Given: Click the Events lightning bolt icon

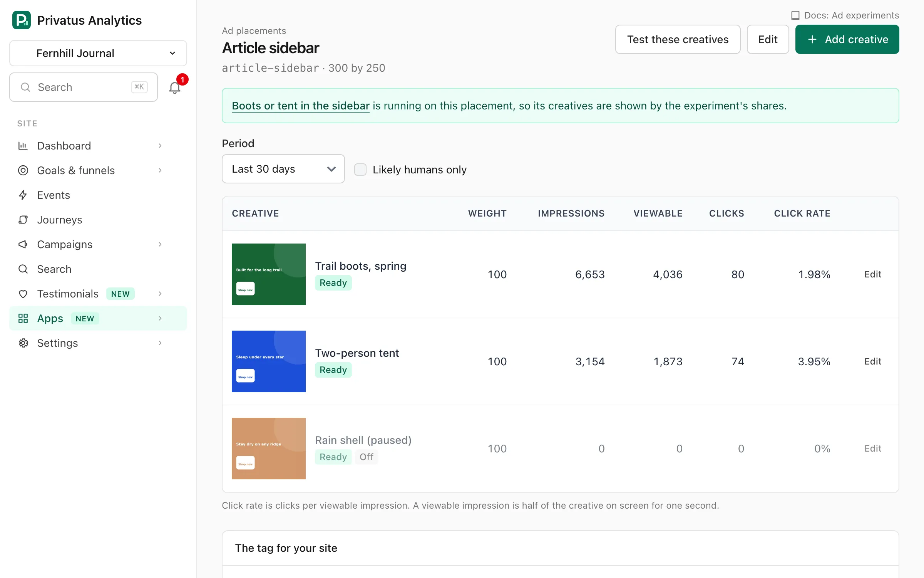Looking at the screenshot, I should point(23,195).
